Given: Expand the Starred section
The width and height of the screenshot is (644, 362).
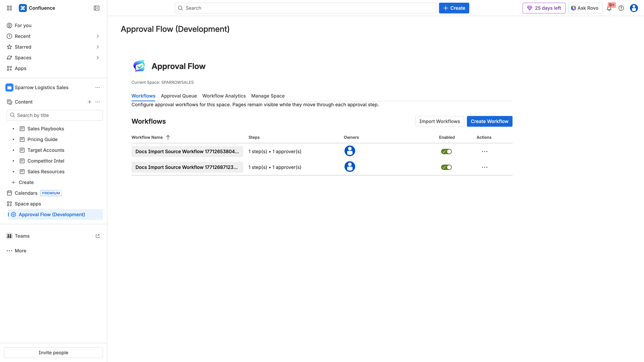Looking at the screenshot, I should click(97, 47).
